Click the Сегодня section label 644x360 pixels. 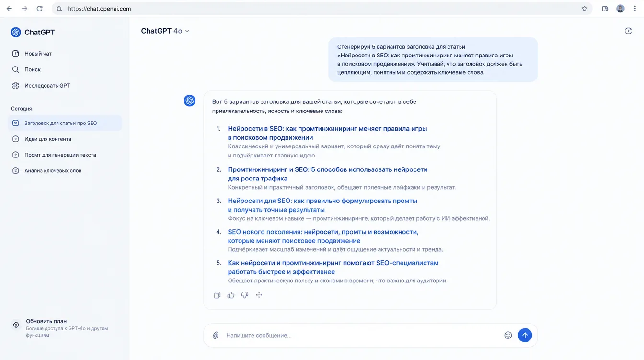tap(22, 109)
